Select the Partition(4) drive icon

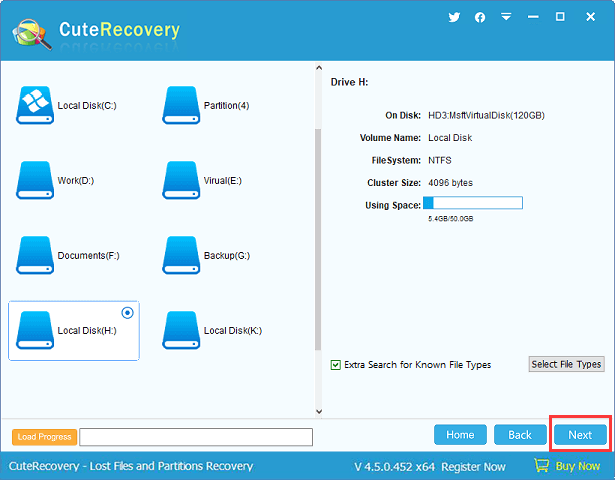(181, 105)
